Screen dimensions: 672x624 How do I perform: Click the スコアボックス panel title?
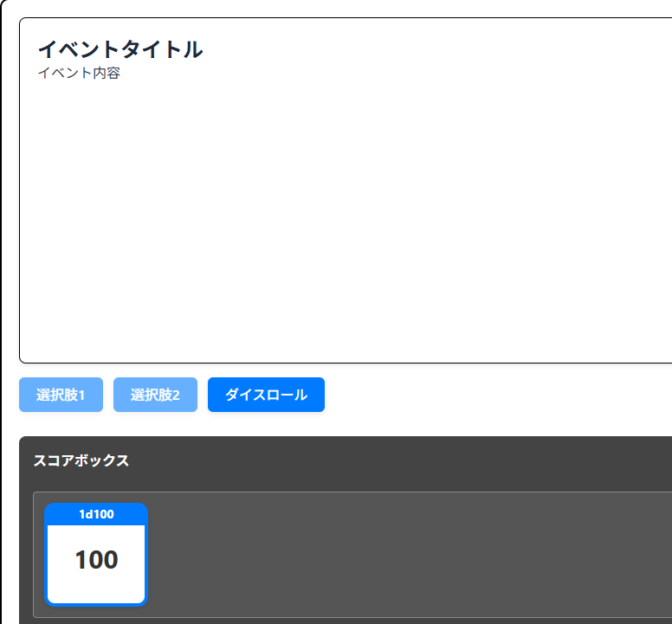coord(81,460)
